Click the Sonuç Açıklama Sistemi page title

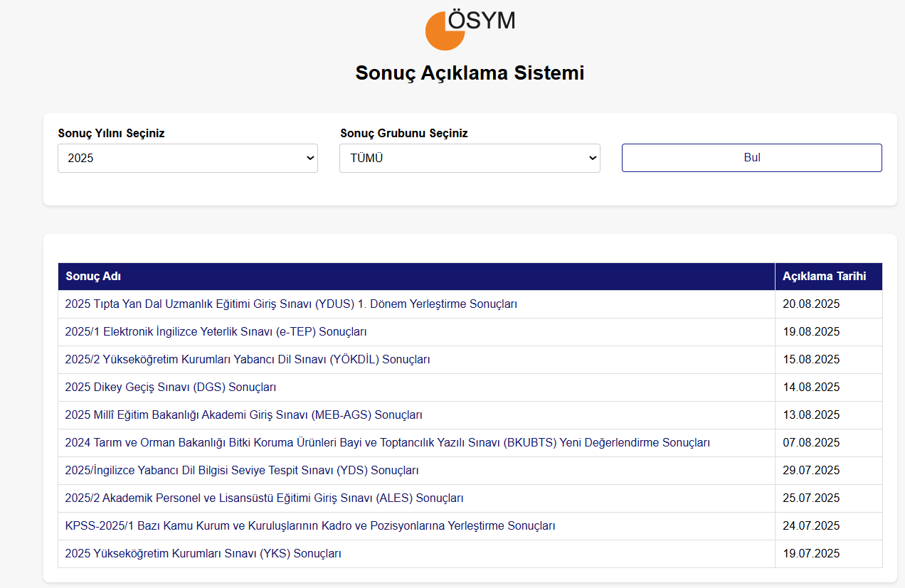470,73
